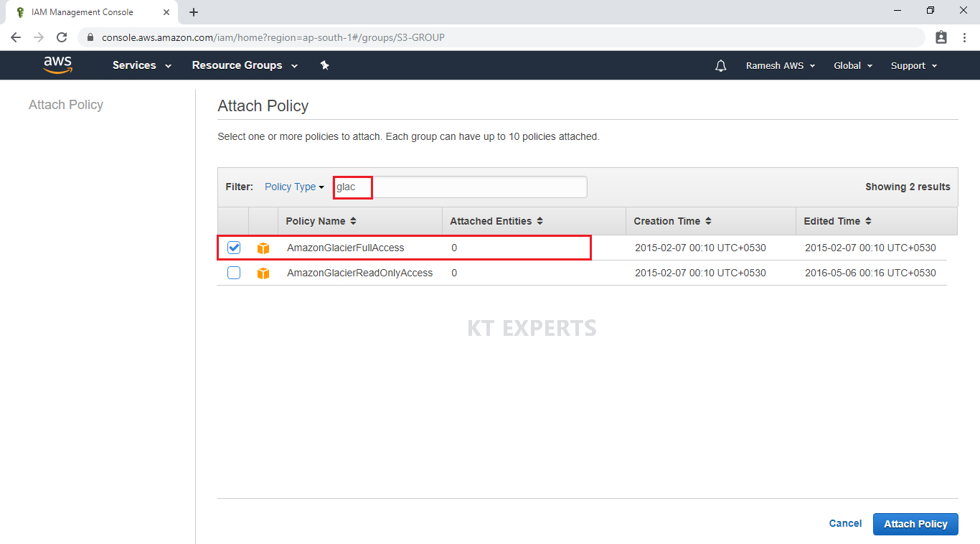Uncheck AmazonGlacierFullAccess checkbox
Viewport: 980px width, 544px height.
pos(234,248)
